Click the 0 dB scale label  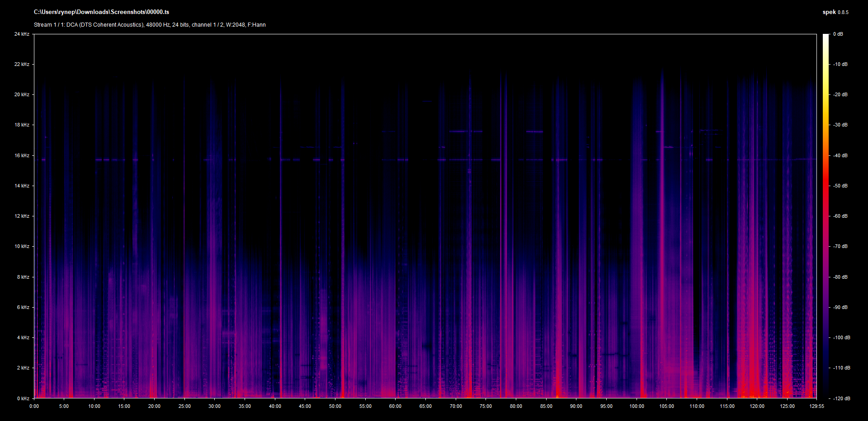pyautogui.click(x=838, y=34)
